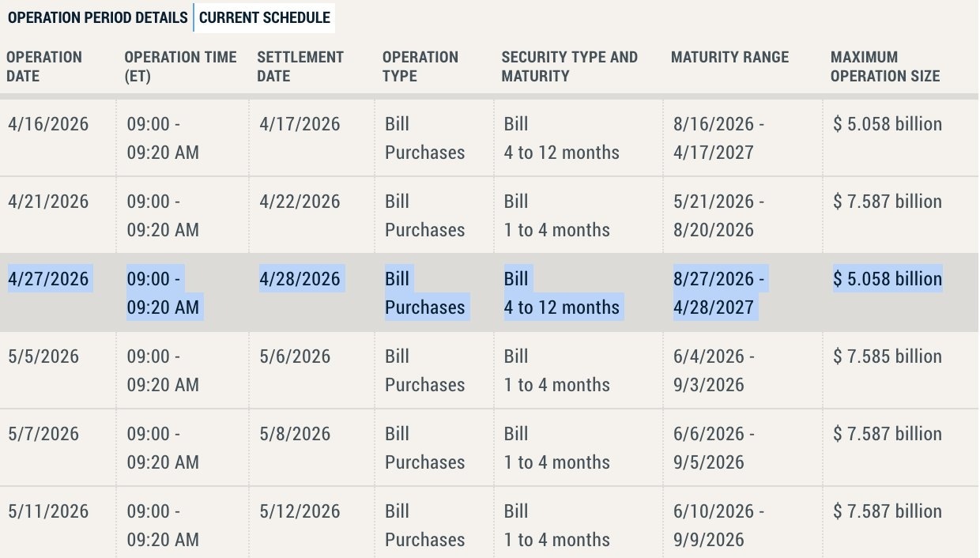Click the $ 7.585 billion amount
This screenshot has width=980, height=558.
click(888, 356)
